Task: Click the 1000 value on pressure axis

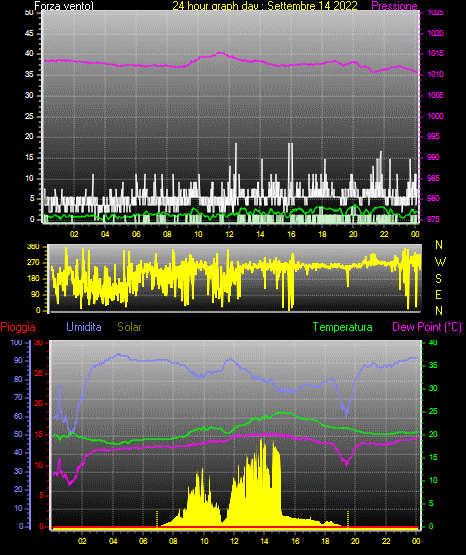Action: [435, 116]
